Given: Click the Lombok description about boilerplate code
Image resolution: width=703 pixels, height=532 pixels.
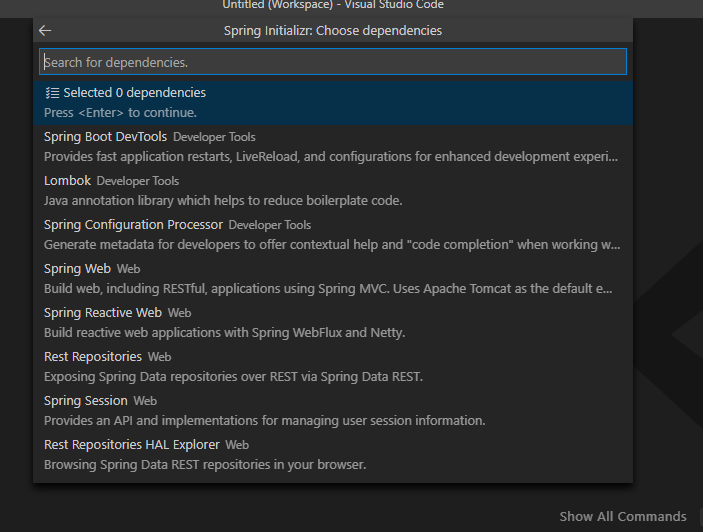Looking at the screenshot, I should (223, 200).
